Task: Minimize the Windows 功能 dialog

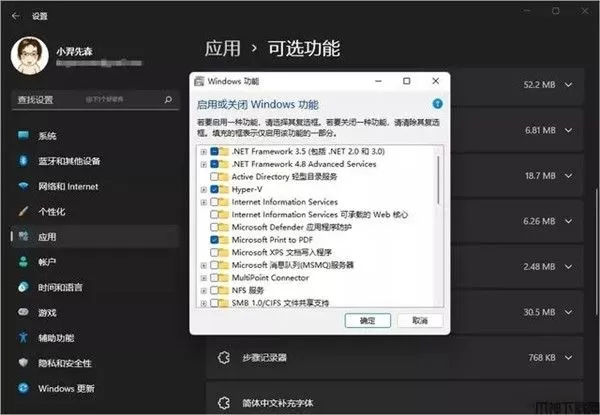Action: 378,81
